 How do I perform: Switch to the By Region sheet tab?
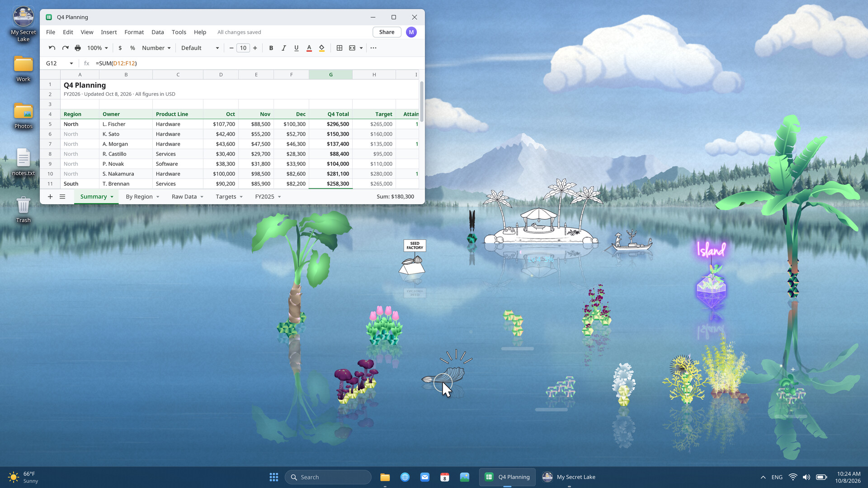point(139,197)
